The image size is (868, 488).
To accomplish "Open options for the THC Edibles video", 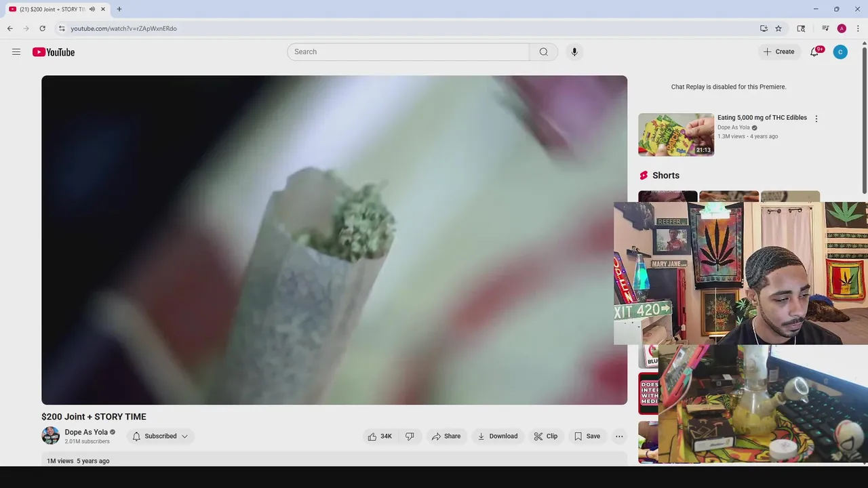I will click(x=816, y=119).
